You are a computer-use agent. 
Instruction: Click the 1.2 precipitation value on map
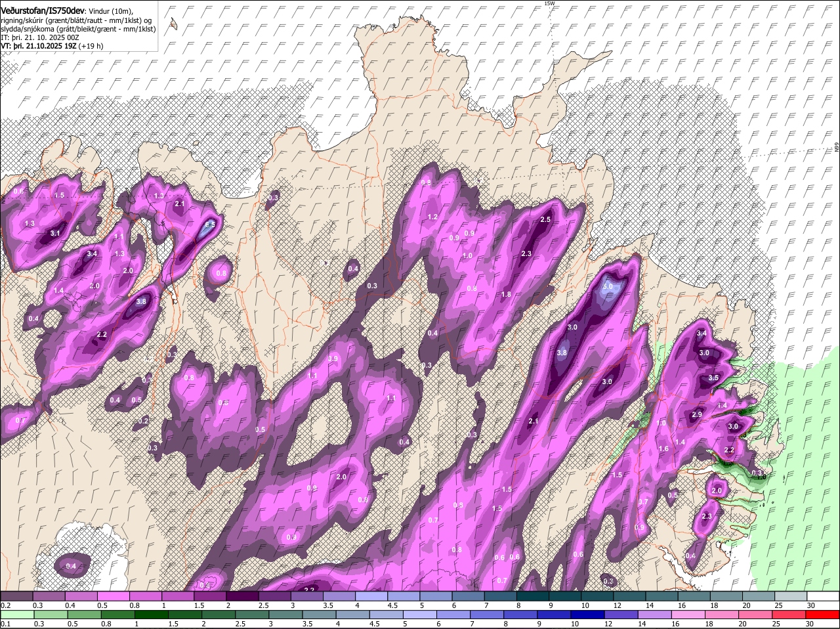click(432, 217)
